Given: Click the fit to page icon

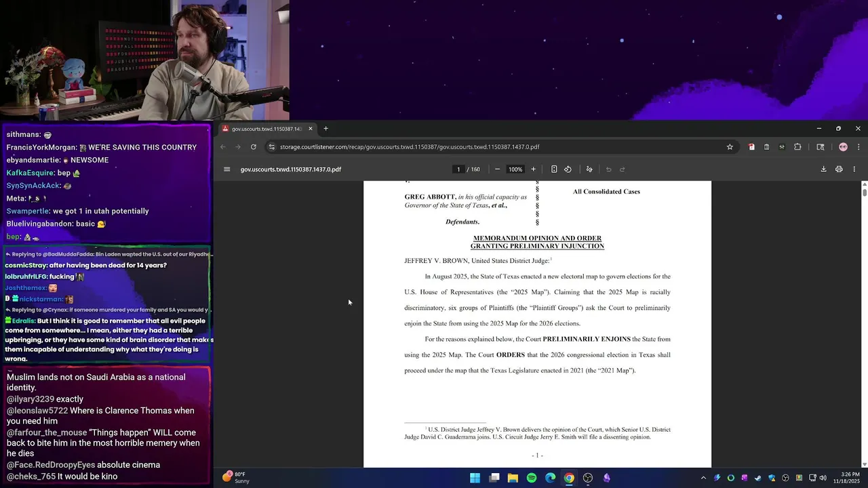Looking at the screenshot, I should point(554,169).
